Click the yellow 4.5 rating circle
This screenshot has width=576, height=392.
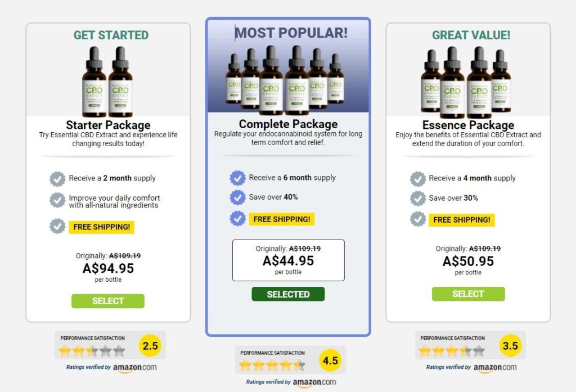pos(330,360)
